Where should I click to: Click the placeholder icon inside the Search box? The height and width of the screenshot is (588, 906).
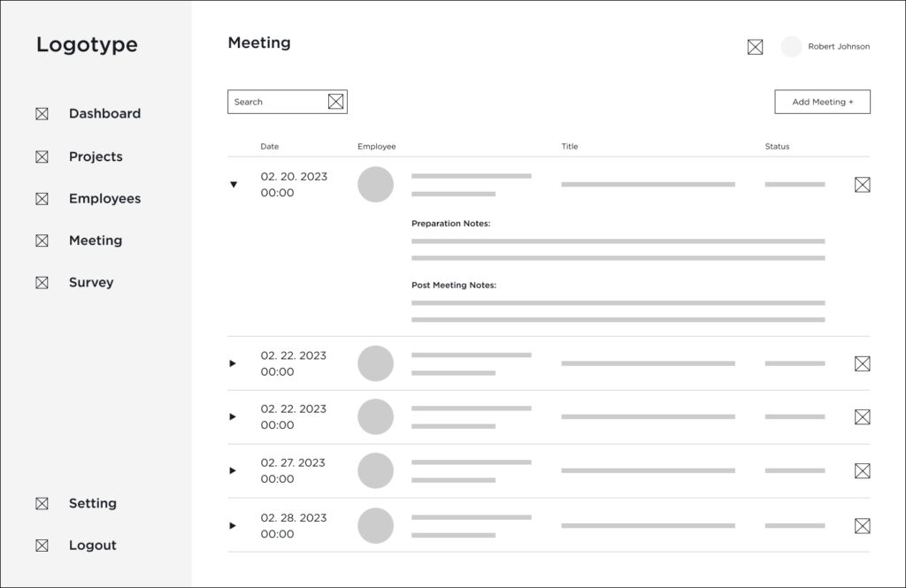pos(335,102)
